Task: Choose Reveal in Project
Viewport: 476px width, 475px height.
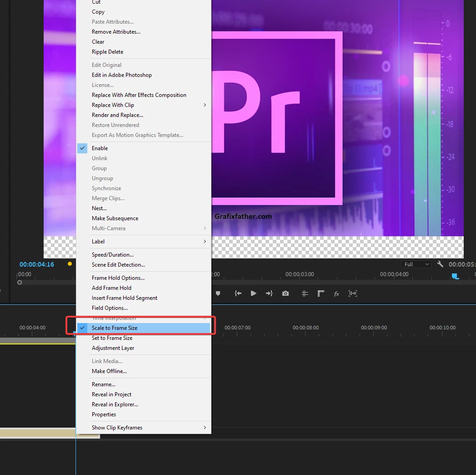Action: tap(144, 394)
